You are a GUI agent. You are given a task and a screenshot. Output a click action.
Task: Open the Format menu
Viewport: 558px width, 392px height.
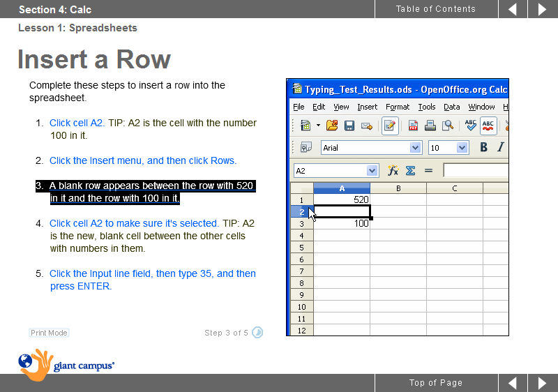[x=398, y=107]
